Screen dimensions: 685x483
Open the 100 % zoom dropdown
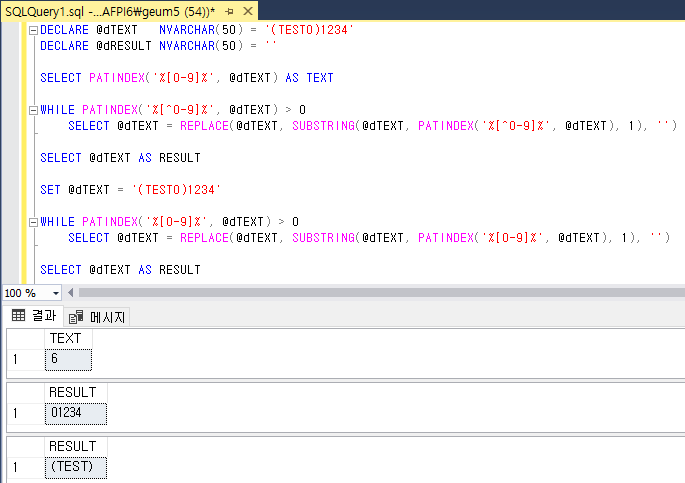56,293
